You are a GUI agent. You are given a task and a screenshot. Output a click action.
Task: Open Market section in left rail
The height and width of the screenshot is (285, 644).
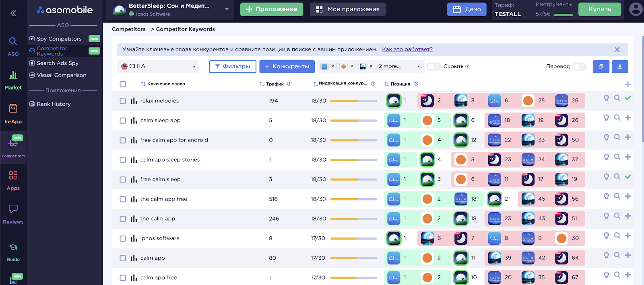pyautogui.click(x=13, y=80)
